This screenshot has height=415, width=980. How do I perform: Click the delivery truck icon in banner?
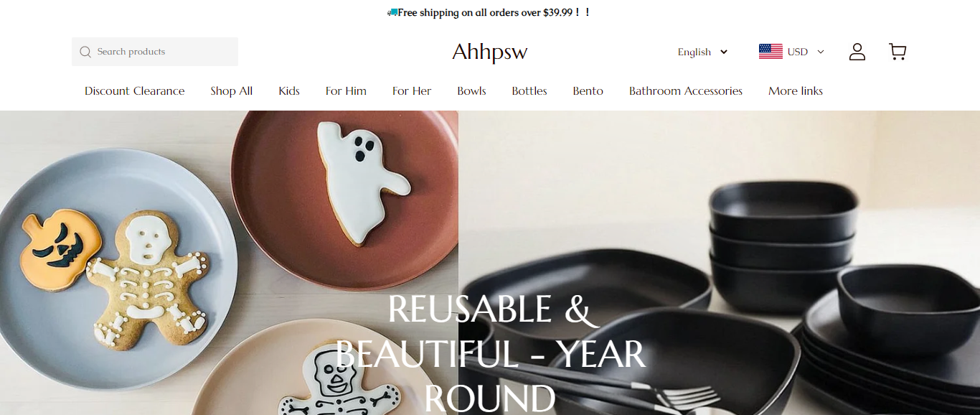(392, 12)
